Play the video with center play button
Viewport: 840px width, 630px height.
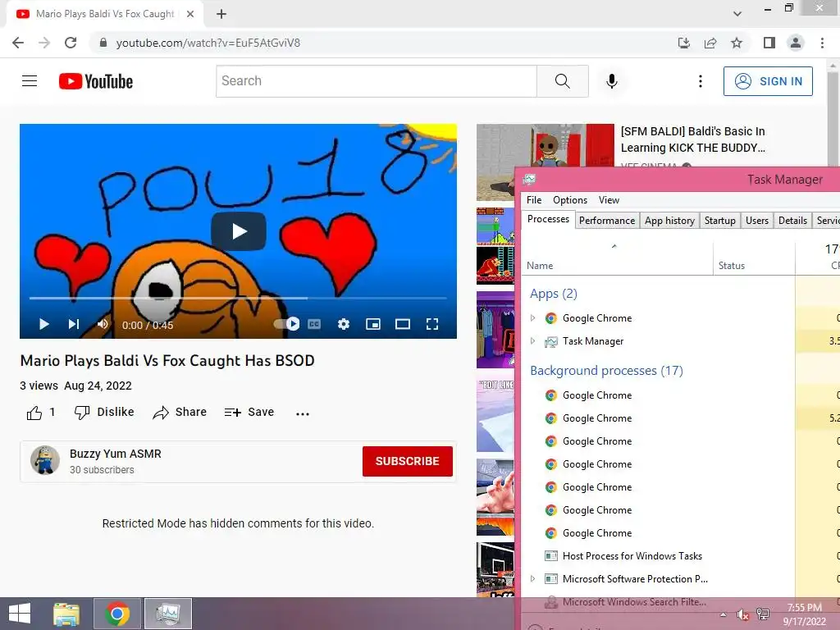(x=239, y=231)
